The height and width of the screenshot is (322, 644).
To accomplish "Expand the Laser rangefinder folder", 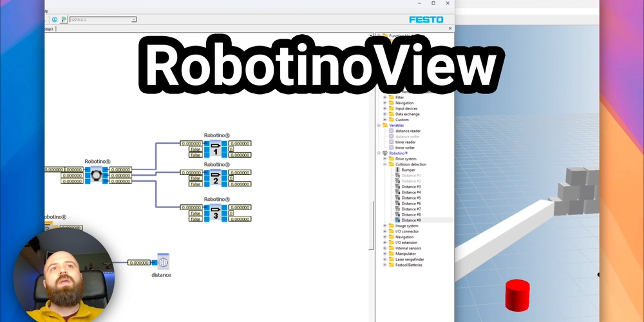I will click(x=385, y=260).
